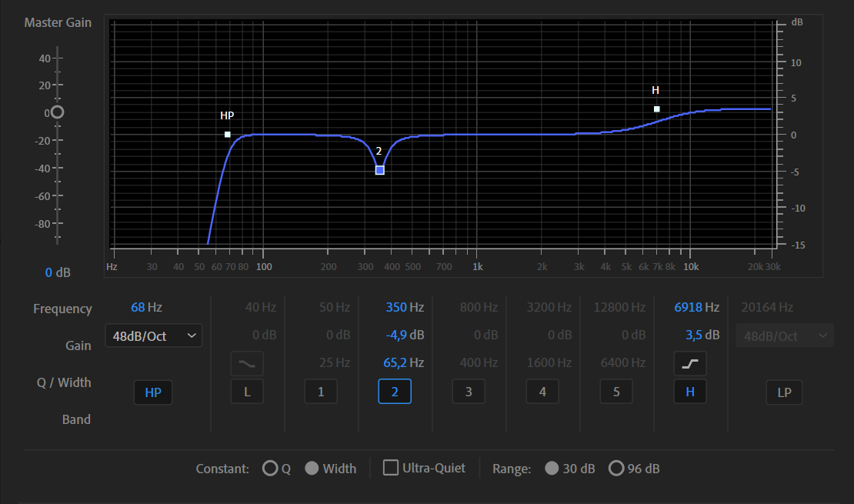This screenshot has height=504, width=854.
Task: Select the HP control point on the graph
Action: click(228, 135)
